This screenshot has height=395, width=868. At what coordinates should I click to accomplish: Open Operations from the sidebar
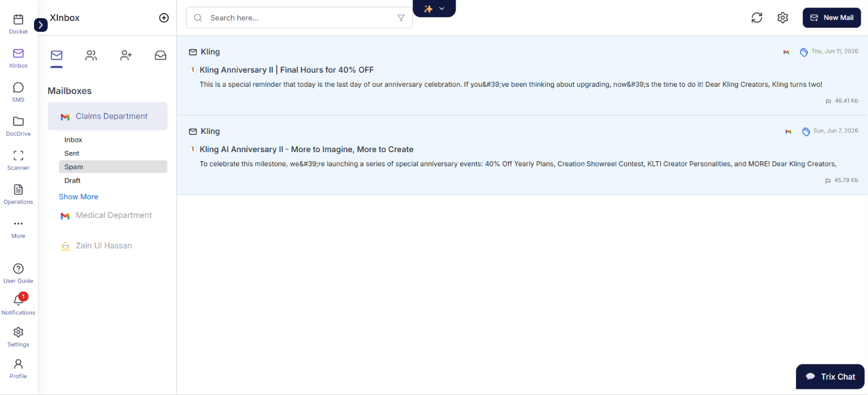pyautogui.click(x=18, y=194)
